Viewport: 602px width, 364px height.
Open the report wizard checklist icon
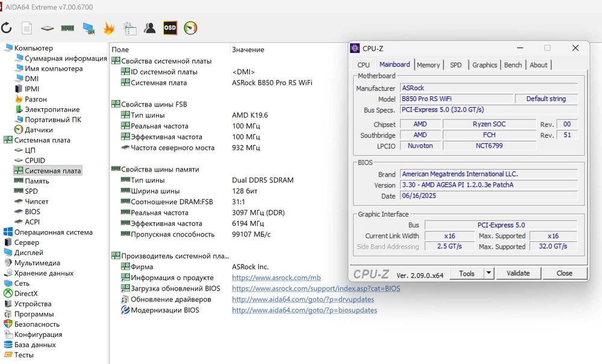[129, 28]
